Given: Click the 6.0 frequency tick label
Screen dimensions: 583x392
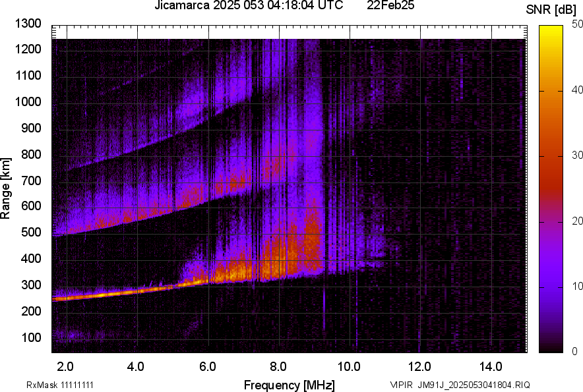Looking at the screenshot, I should click(208, 367).
